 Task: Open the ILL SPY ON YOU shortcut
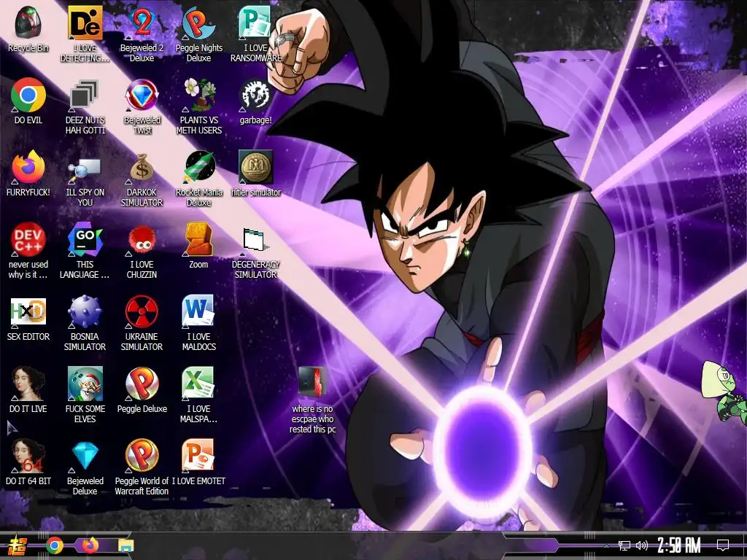click(x=85, y=171)
